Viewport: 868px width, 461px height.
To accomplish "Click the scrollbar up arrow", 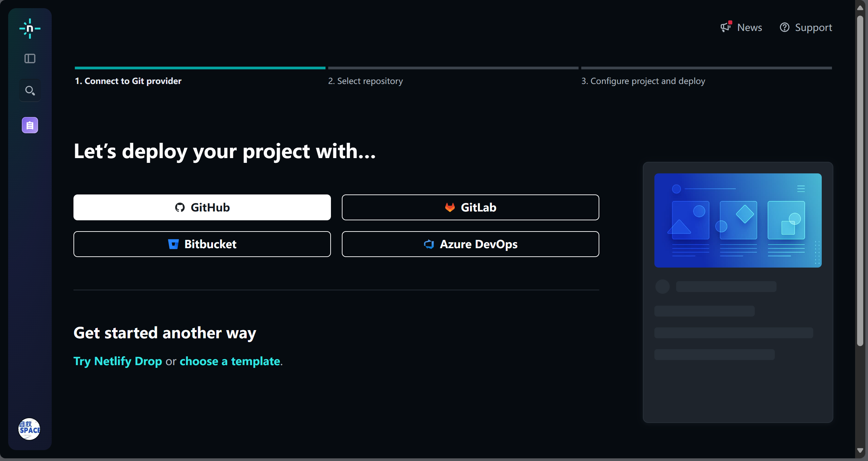I will pos(860,7).
